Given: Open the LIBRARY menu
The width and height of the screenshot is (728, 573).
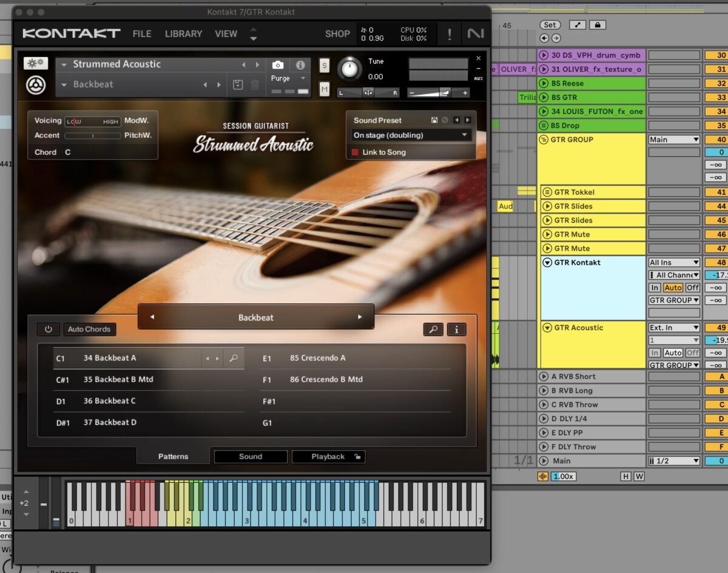Looking at the screenshot, I should pyautogui.click(x=183, y=34).
